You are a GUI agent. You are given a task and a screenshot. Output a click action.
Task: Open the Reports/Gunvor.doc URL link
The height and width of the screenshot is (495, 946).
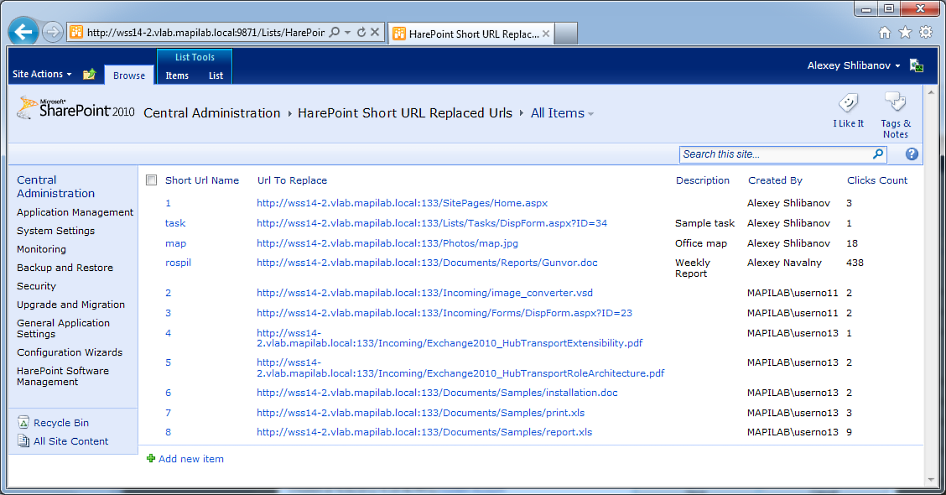427,263
